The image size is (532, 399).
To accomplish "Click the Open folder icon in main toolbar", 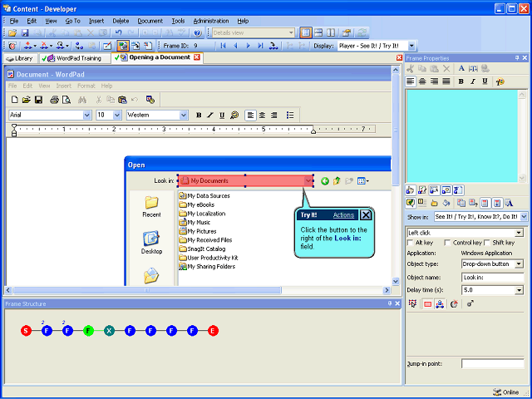I will click(x=12, y=33).
